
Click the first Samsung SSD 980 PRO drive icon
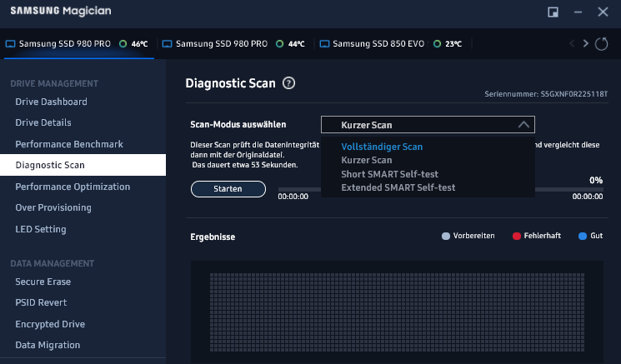pyautogui.click(x=10, y=44)
